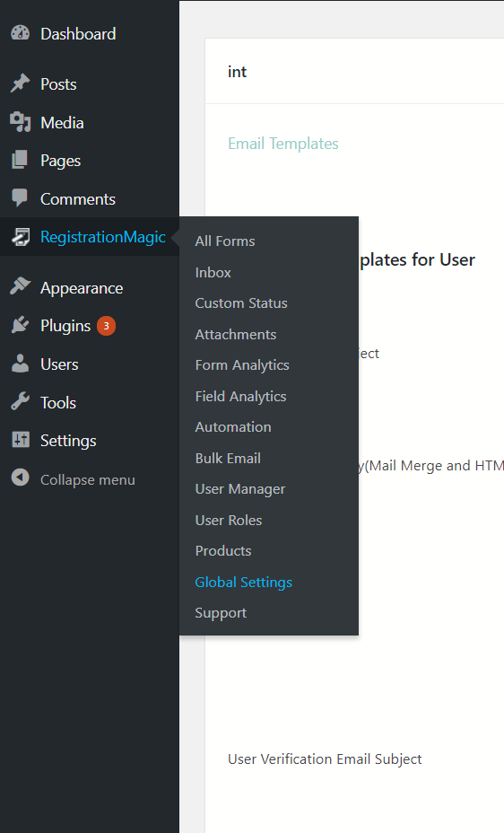Click the Plugins update count badge

[106, 326]
